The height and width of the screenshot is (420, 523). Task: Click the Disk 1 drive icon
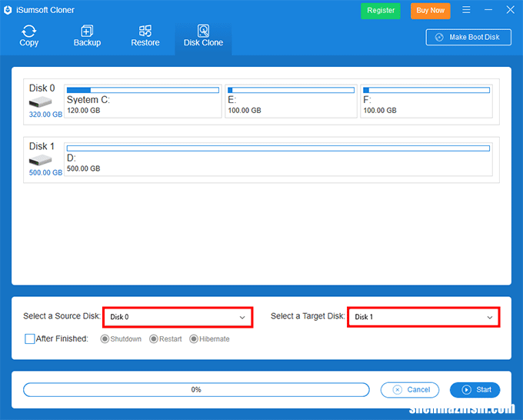tap(40, 160)
